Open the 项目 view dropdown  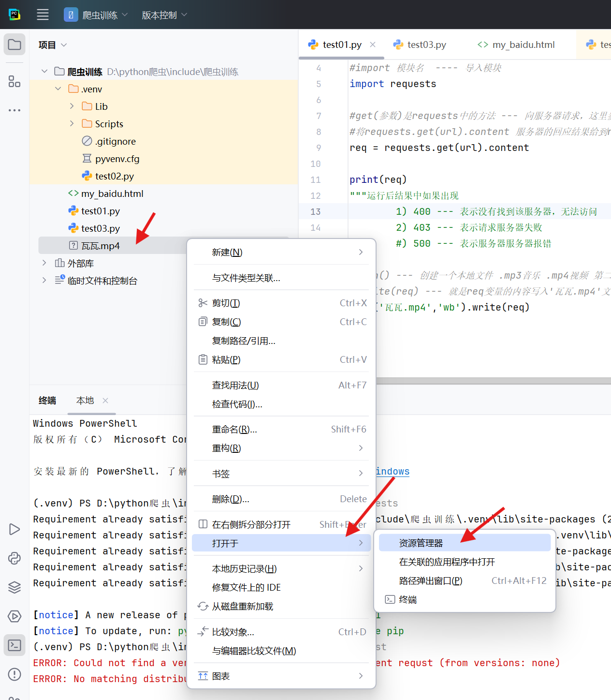(53, 45)
